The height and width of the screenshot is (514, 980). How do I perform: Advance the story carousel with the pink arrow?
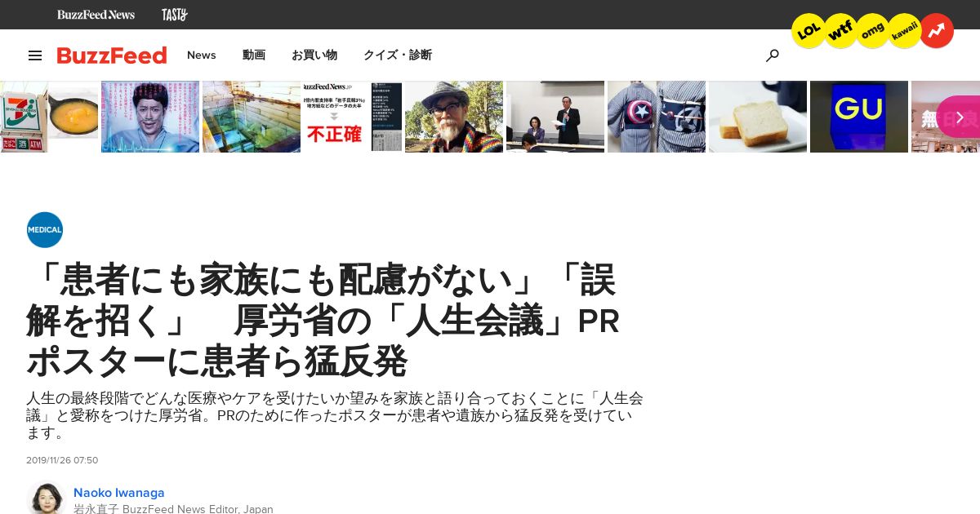pos(959,117)
